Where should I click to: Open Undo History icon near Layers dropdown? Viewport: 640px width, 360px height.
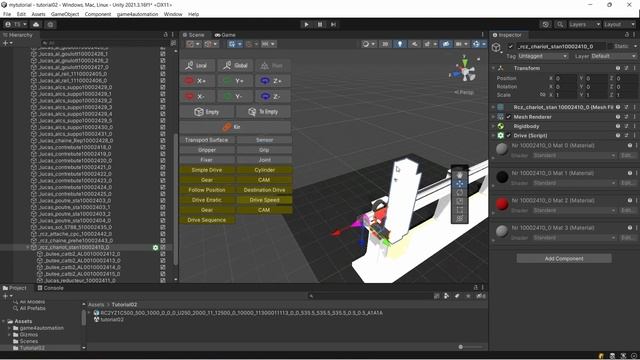coord(546,24)
